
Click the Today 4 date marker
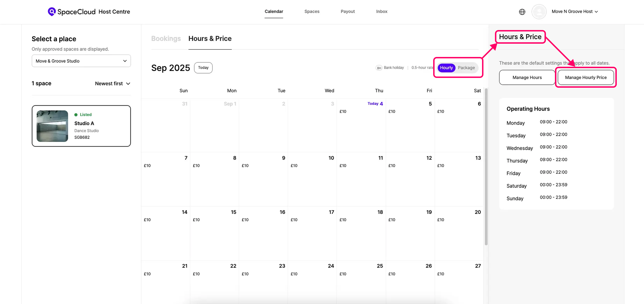pyautogui.click(x=375, y=104)
